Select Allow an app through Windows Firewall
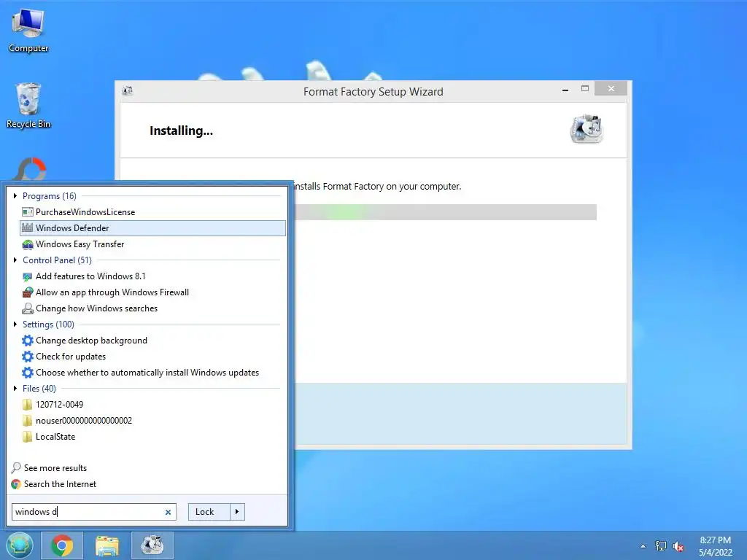Viewport: 747px width, 560px height. point(112,292)
